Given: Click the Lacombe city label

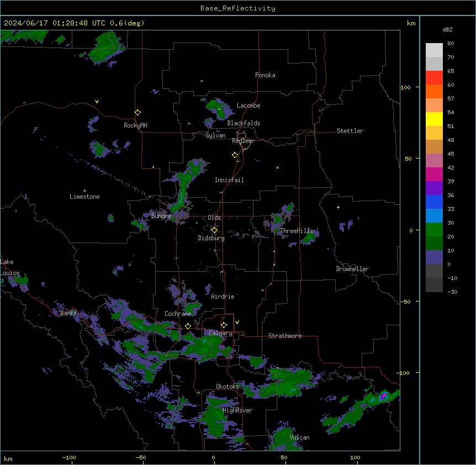Looking at the screenshot, I should tap(248, 105).
